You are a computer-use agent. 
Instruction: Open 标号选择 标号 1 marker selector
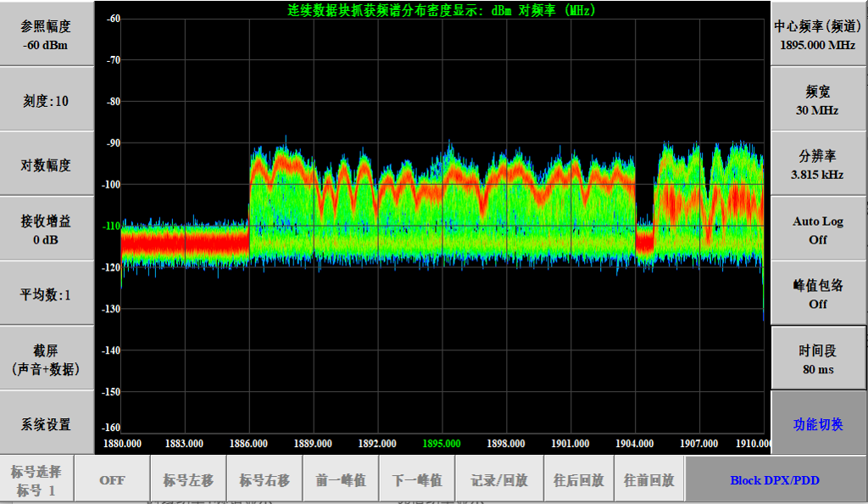click(x=36, y=479)
